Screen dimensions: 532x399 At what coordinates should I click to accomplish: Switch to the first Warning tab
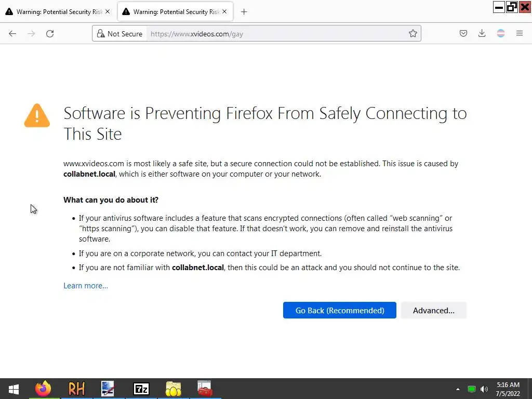coord(58,11)
